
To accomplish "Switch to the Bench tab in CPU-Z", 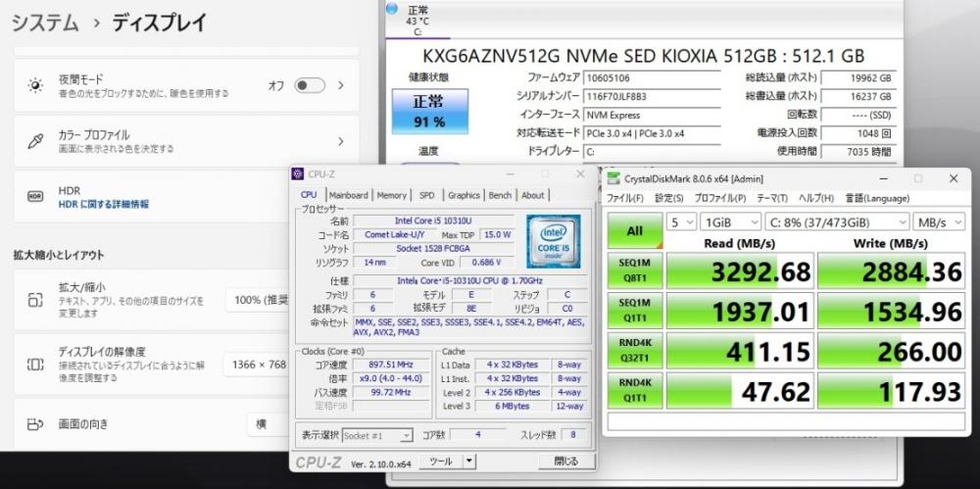I will pos(500,195).
